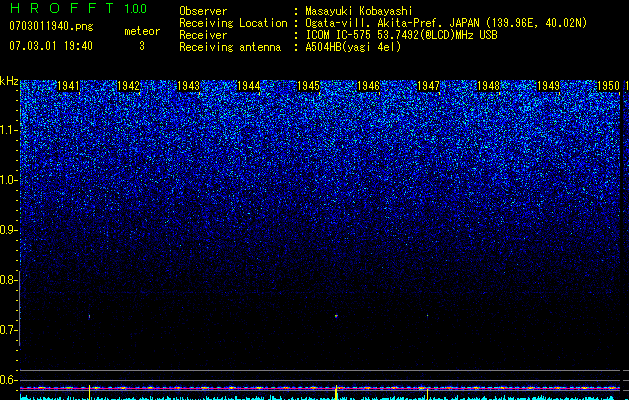Click the 1947 time marker

click(x=428, y=86)
